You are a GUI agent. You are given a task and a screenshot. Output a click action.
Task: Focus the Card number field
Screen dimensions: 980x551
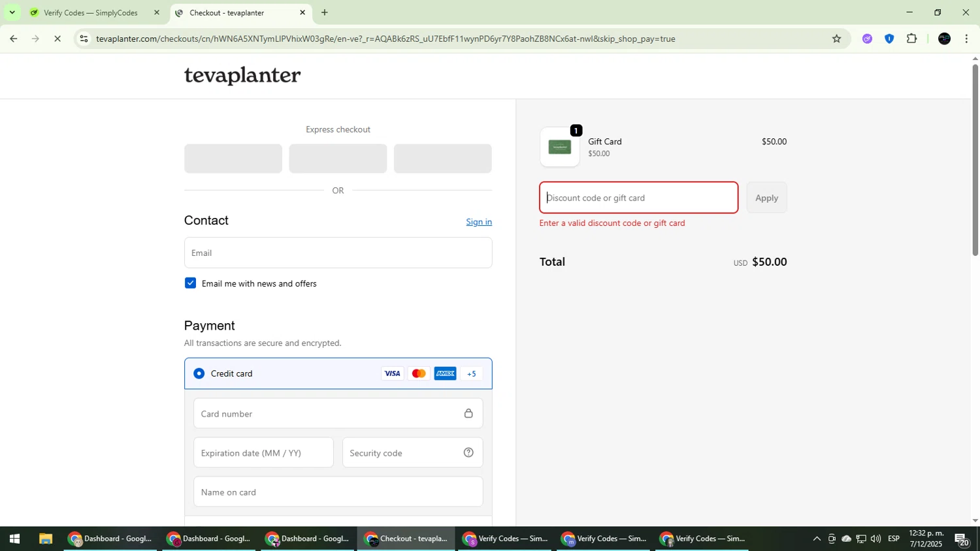point(338,413)
